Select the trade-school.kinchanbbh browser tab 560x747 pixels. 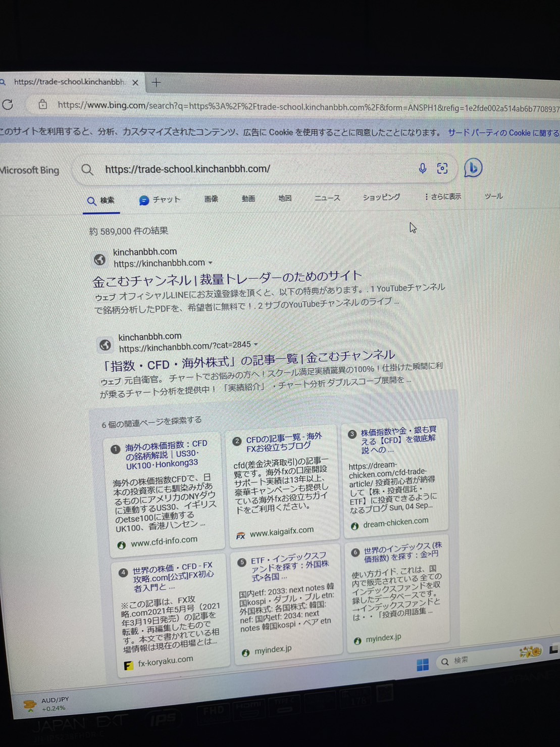tap(71, 82)
